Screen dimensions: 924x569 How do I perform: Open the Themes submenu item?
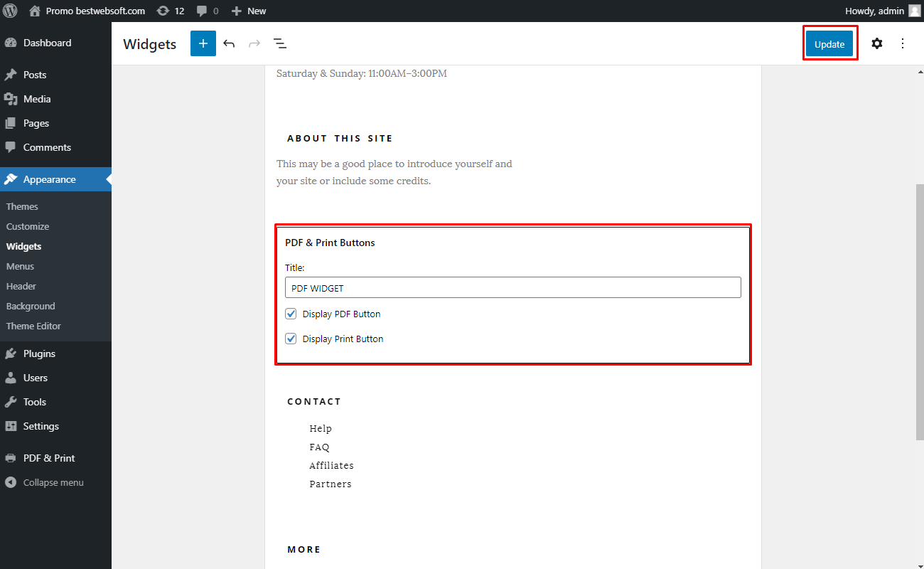point(22,206)
